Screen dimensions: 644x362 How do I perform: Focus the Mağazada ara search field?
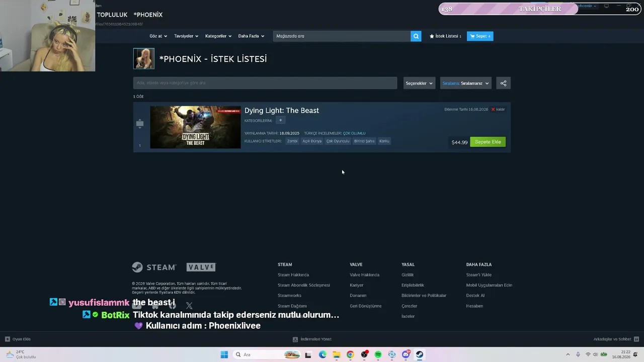click(342, 36)
